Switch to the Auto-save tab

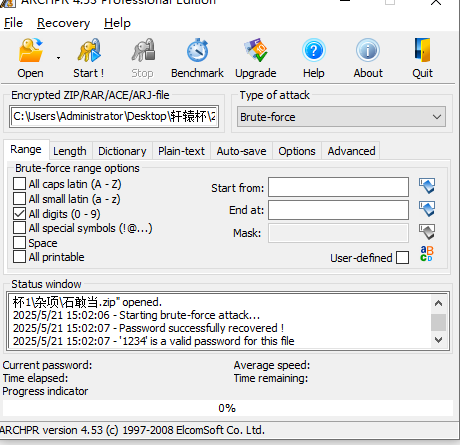(x=241, y=151)
